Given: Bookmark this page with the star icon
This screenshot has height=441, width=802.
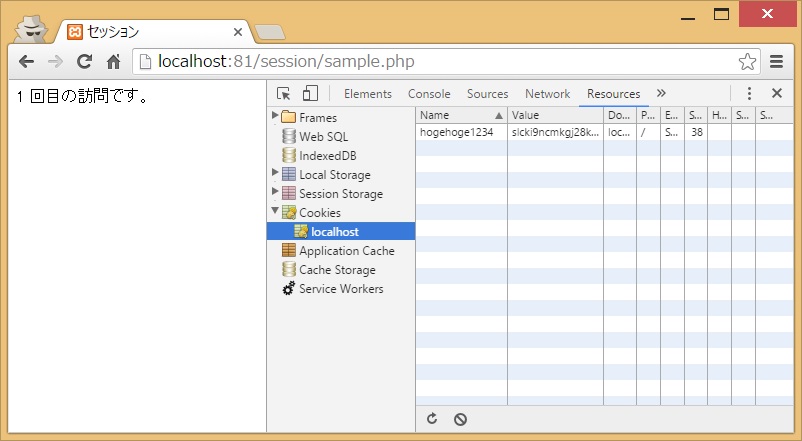Looking at the screenshot, I should [747, 62].
